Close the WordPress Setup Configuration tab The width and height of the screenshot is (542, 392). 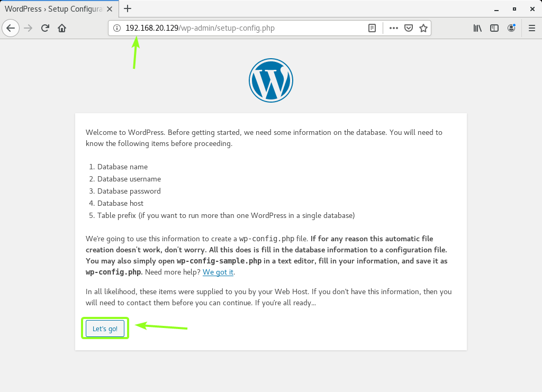point(110,9)
